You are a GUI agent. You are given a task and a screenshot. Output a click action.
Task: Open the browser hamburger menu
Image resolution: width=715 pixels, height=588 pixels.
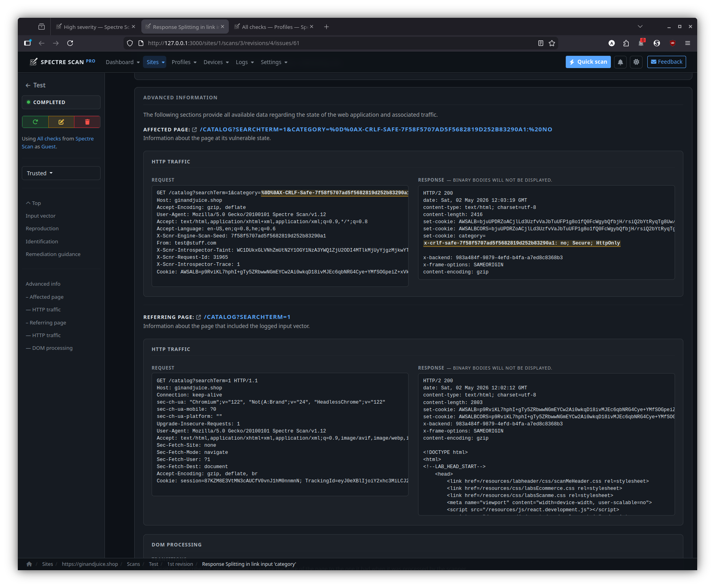[688, 43]
